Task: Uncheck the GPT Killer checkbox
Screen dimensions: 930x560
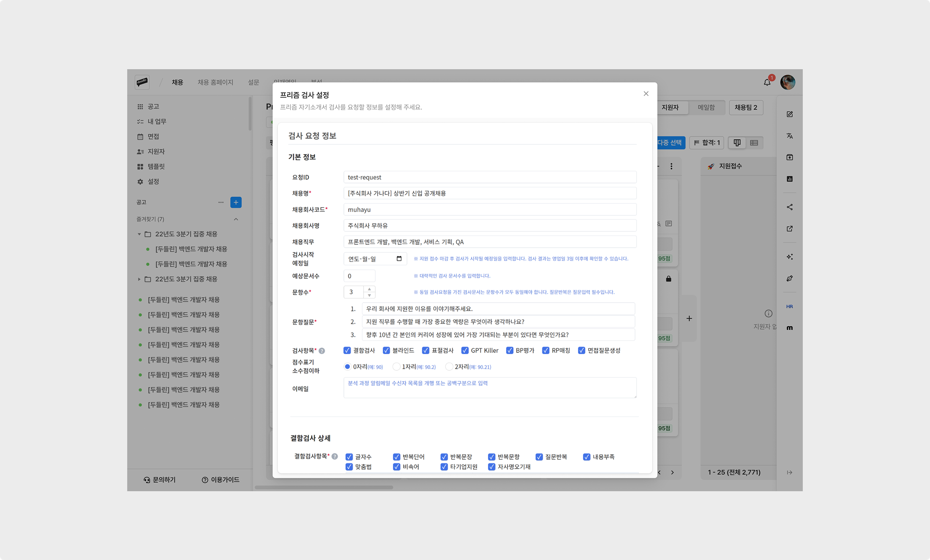Action: [465, 350]
